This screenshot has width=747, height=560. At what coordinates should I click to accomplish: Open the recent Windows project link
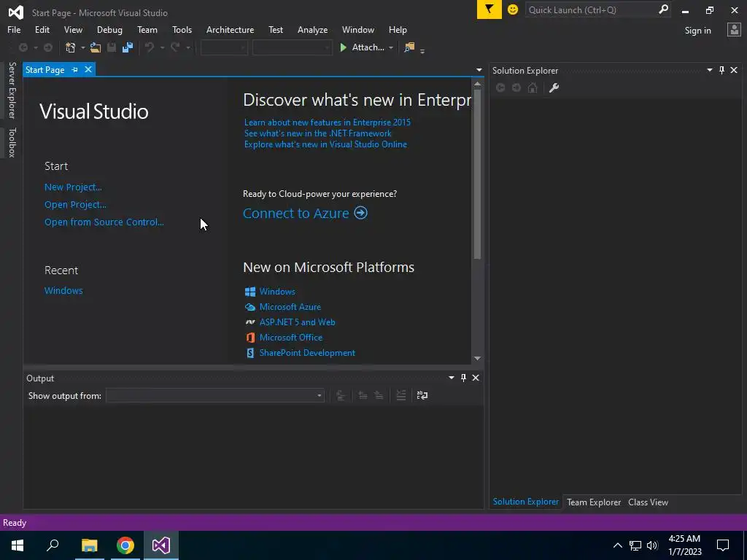(x=63, y=290)
